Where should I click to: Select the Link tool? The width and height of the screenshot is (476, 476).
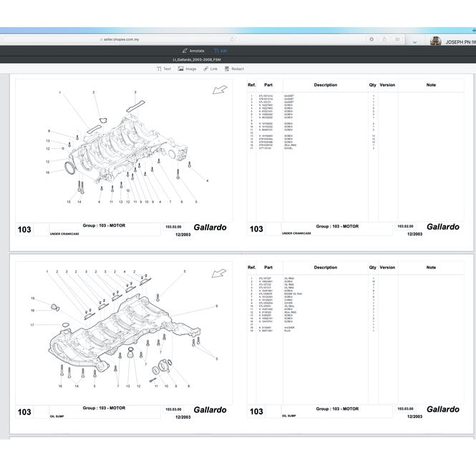210,69
